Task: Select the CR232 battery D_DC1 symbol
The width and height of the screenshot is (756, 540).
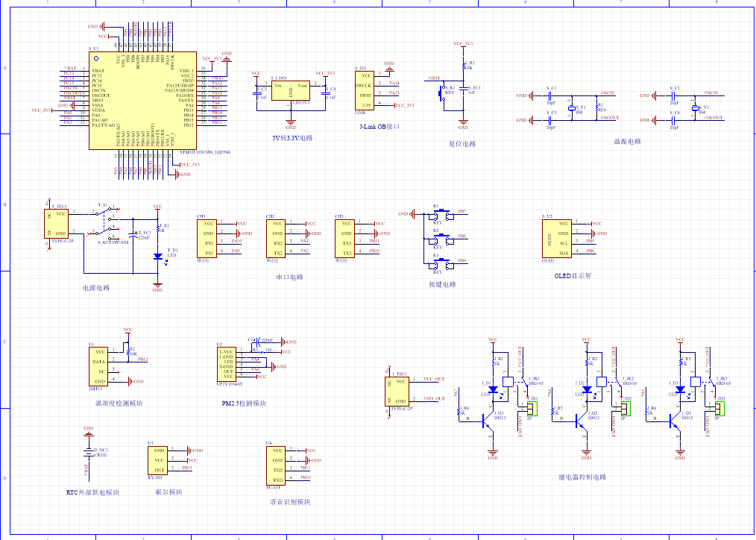Action: [x=89, y=453]
